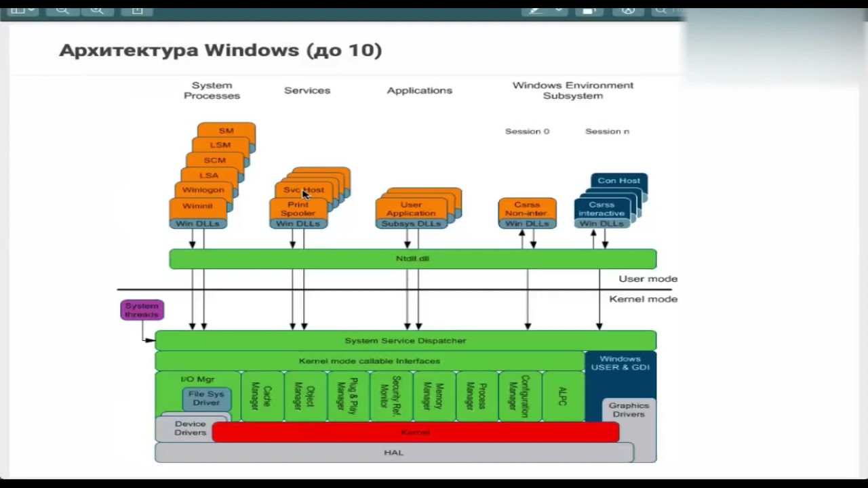Select the "Windows Environment Subsystem" heading

(x=573, y=90)
